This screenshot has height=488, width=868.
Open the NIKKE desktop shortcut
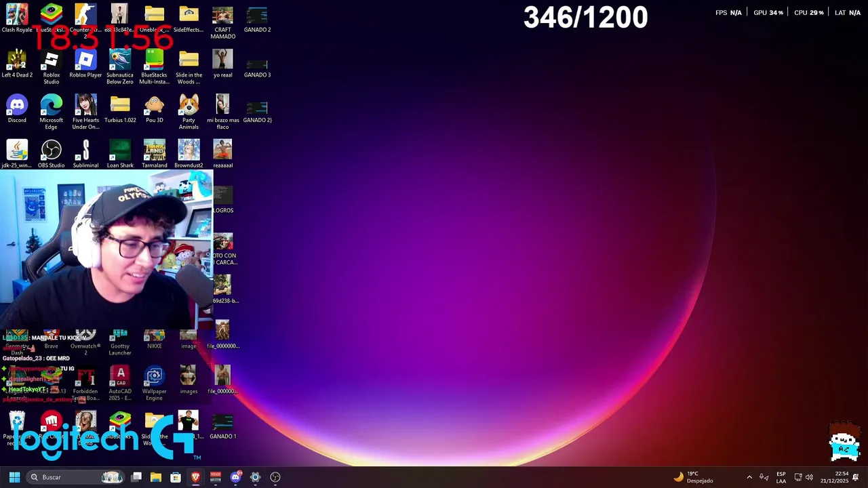[x=154, y=338]
